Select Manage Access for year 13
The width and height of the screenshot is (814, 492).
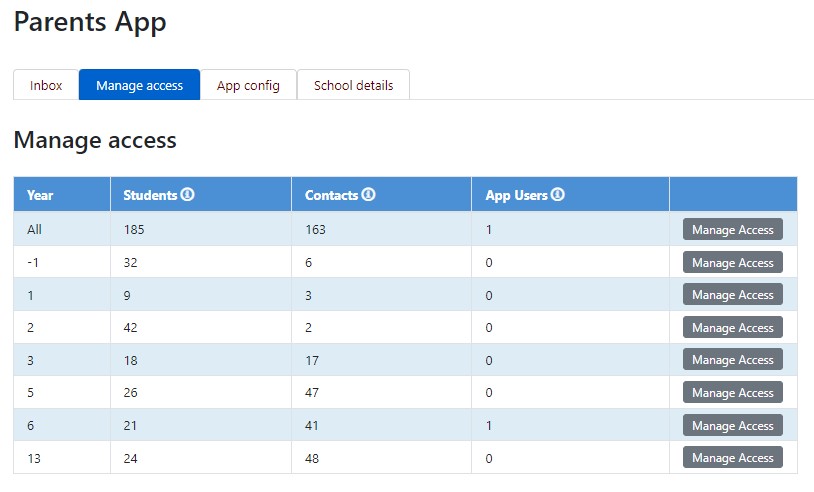(732, 458)
